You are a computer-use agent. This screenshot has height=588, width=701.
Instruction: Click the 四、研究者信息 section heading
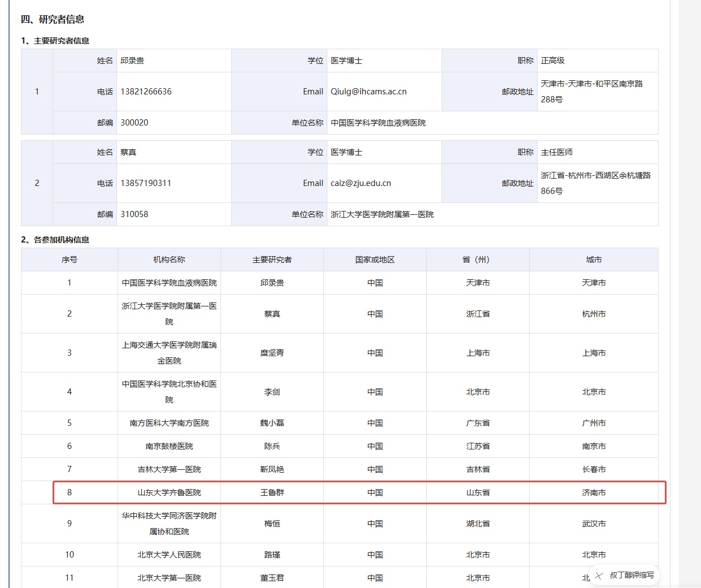(53, 19)
